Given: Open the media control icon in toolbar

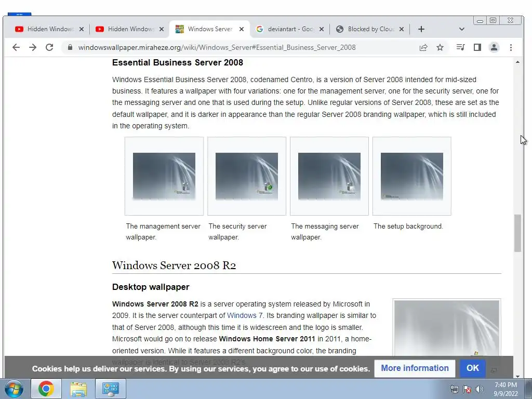Looking at the screenshot, I should (x=460, y=47).
